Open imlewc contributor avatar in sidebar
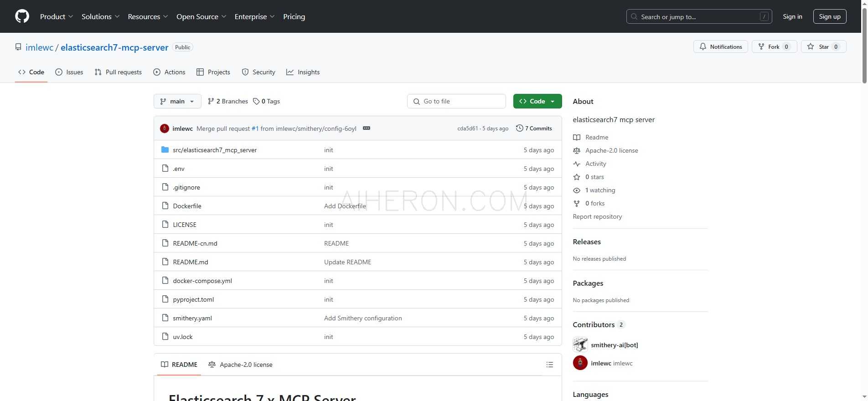The image size is (868, 401). [x=580, y=363]
